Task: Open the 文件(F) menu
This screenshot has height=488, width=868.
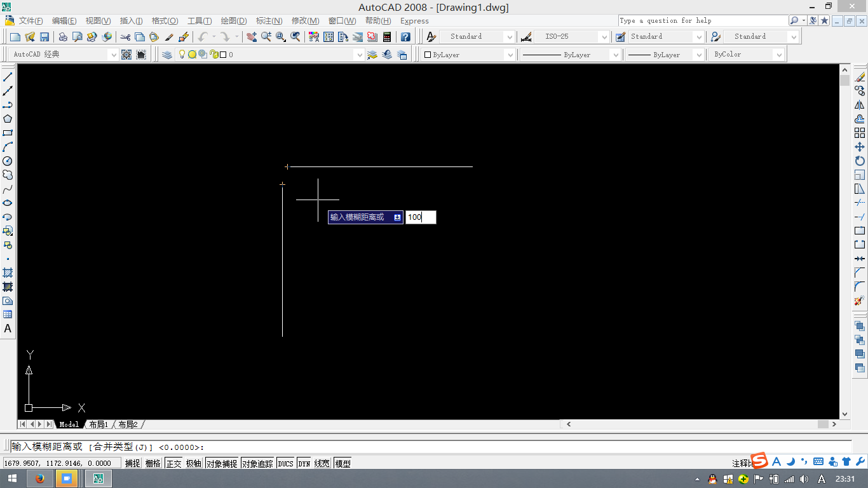Action: click(31, 21)
